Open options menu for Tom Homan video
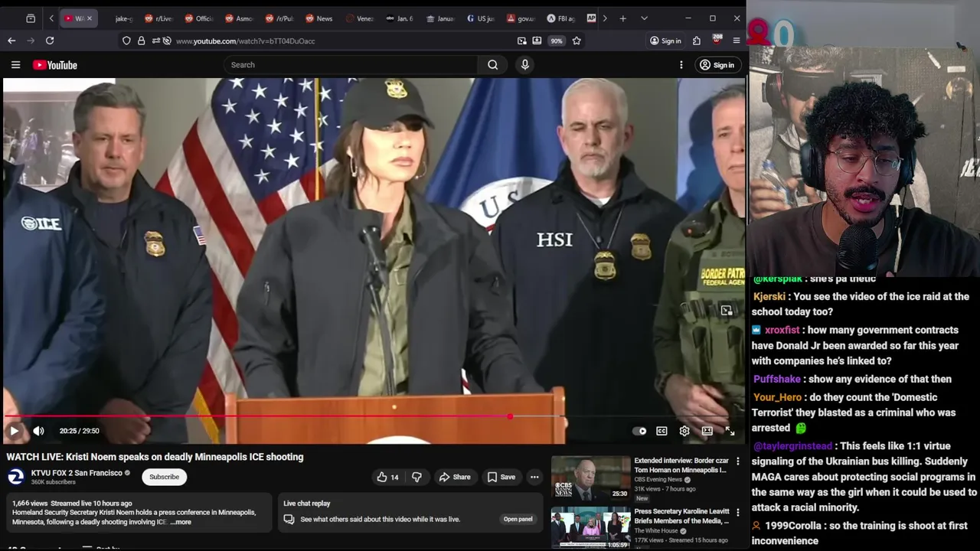980x551 pixels. click(738, 461)
